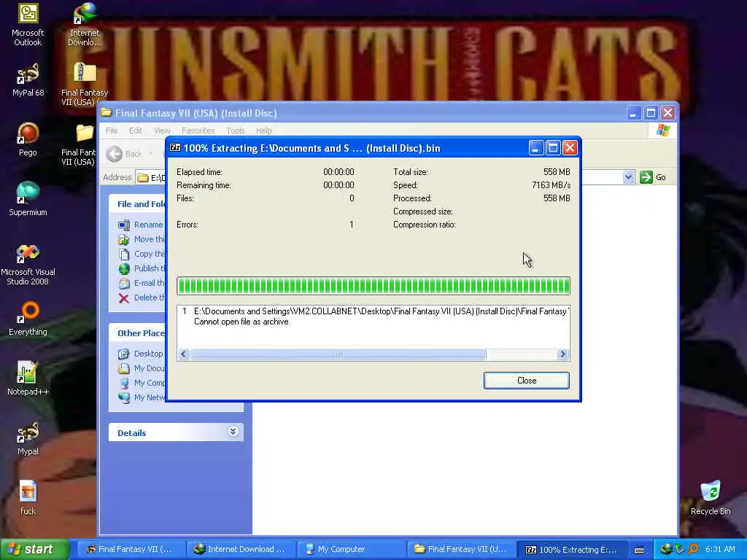Click the Delete red X icon in tasks
Viewport: 747px width, 560px height.
[124, 298]
